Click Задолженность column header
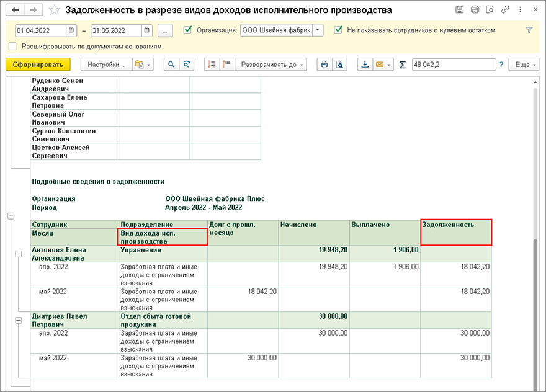The height and width of the screenshot is (392, 546). pyautogui.click(x=456, y=232)
